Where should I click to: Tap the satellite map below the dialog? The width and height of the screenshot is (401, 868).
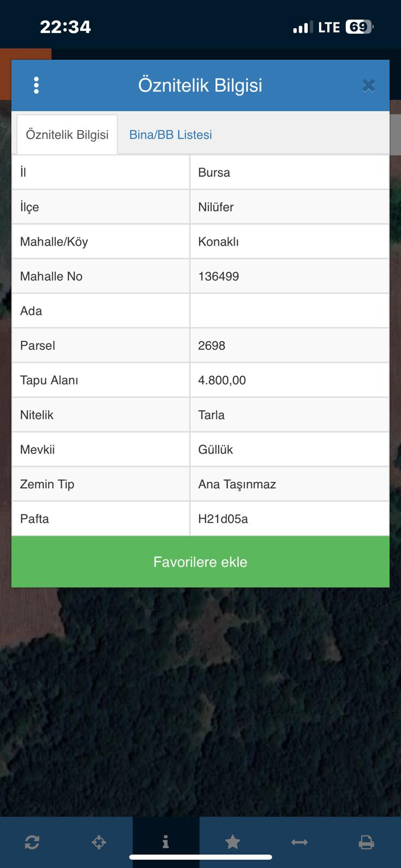click(x=200, y=705)
